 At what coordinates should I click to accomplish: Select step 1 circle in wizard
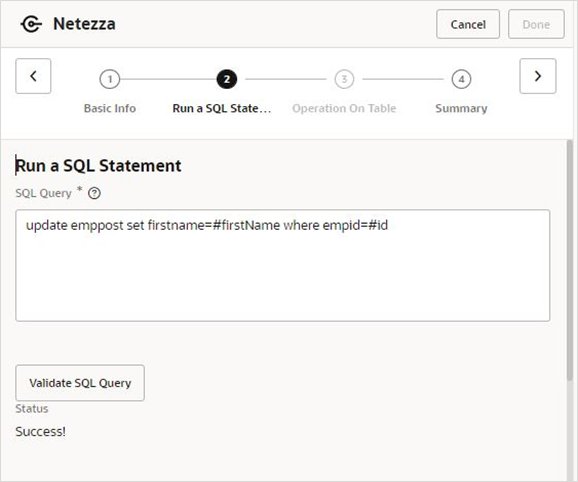[x=110, y=79]
